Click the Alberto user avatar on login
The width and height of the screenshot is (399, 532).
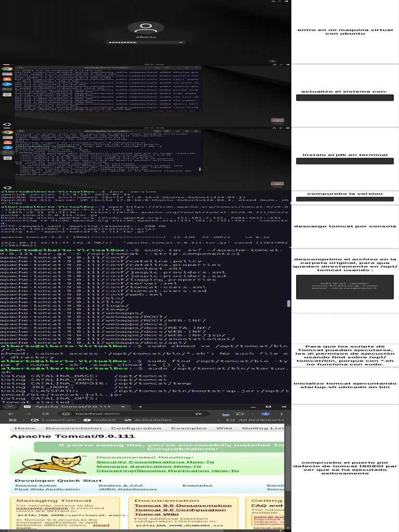146,26
